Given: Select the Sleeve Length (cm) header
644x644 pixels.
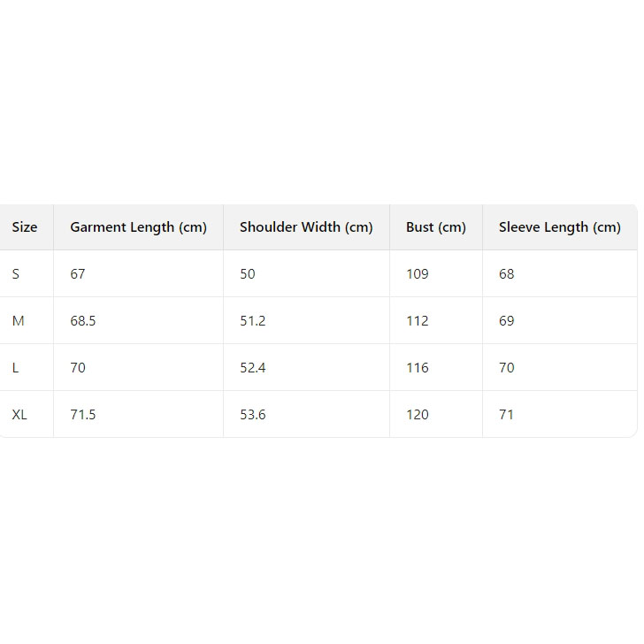Looking at the screenshot, I should tap(560, 227).
